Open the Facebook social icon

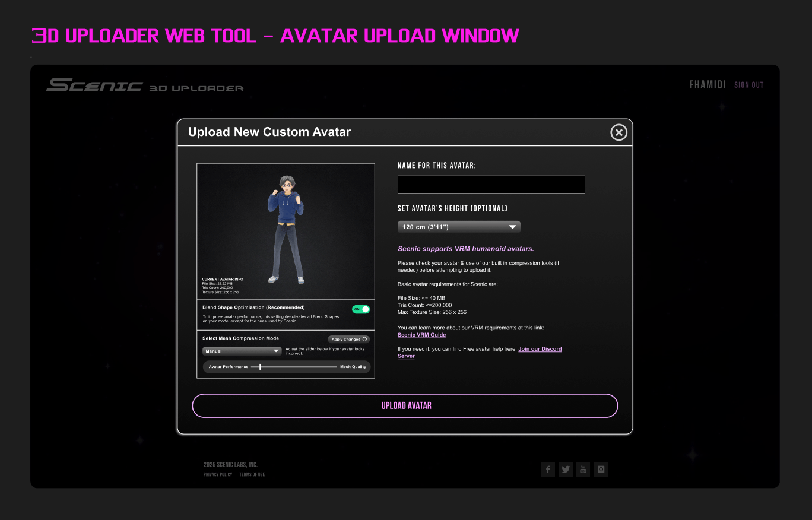[548, 470]
